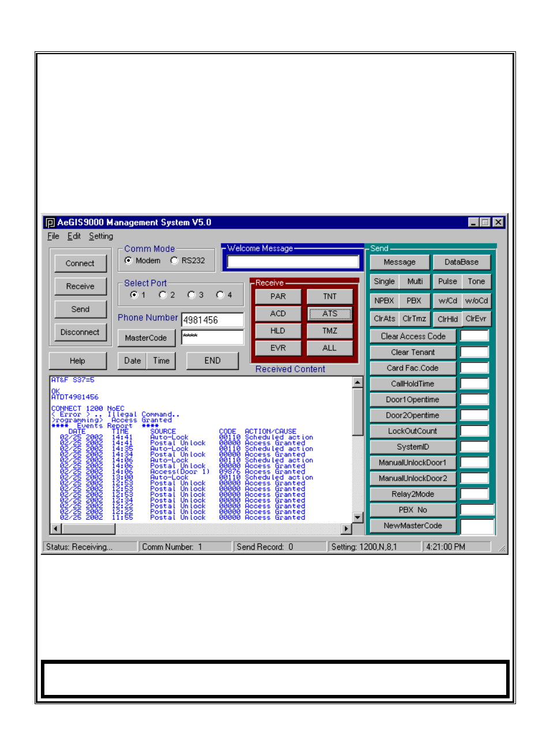Click the Phone Number input field
Viewport: 550px width, 756px height.
(213, 320)
